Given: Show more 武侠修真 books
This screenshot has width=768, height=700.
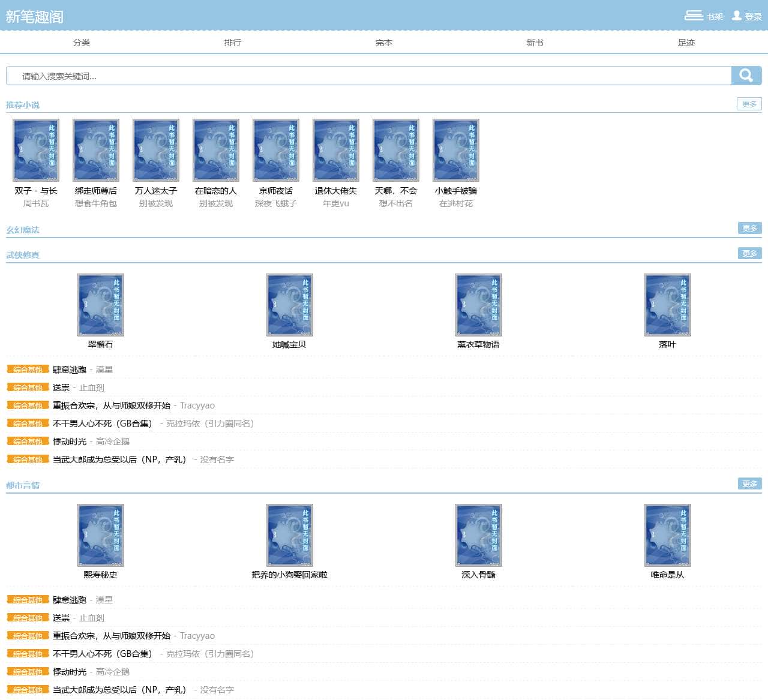Looking at the screenshot, I should coord(749,253).
